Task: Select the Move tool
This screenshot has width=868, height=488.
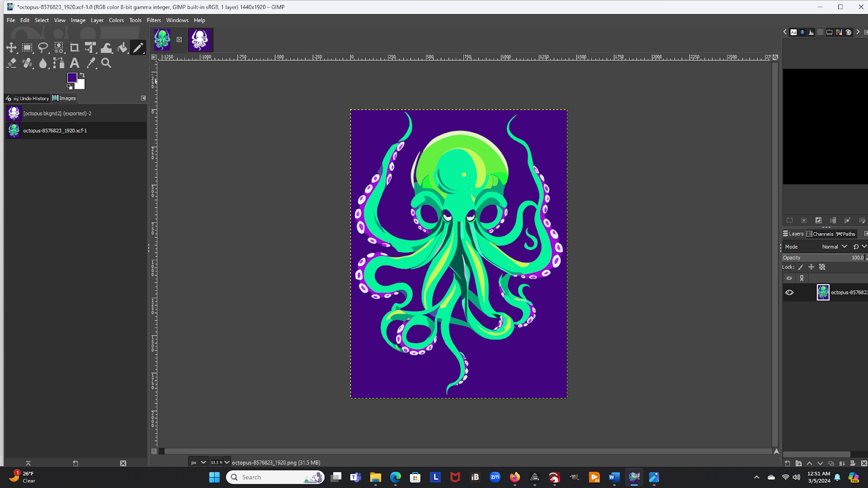Action: click(11, 48)
